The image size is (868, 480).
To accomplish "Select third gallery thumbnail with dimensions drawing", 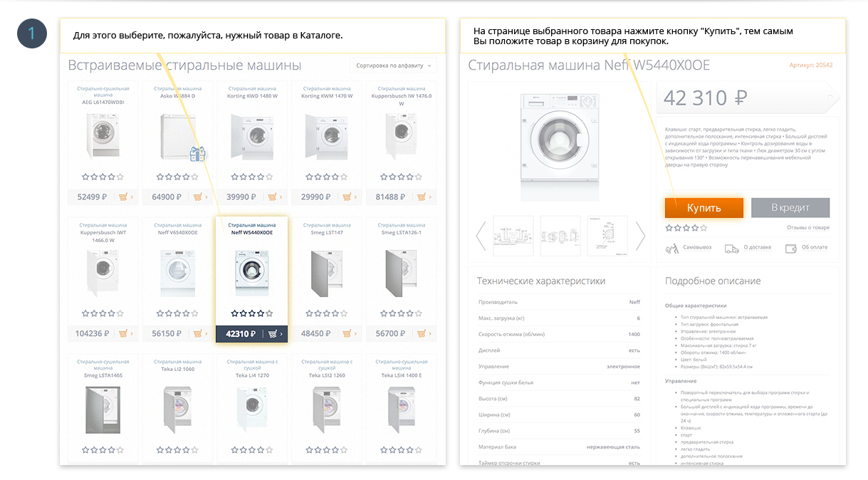I will click(607, 236).
